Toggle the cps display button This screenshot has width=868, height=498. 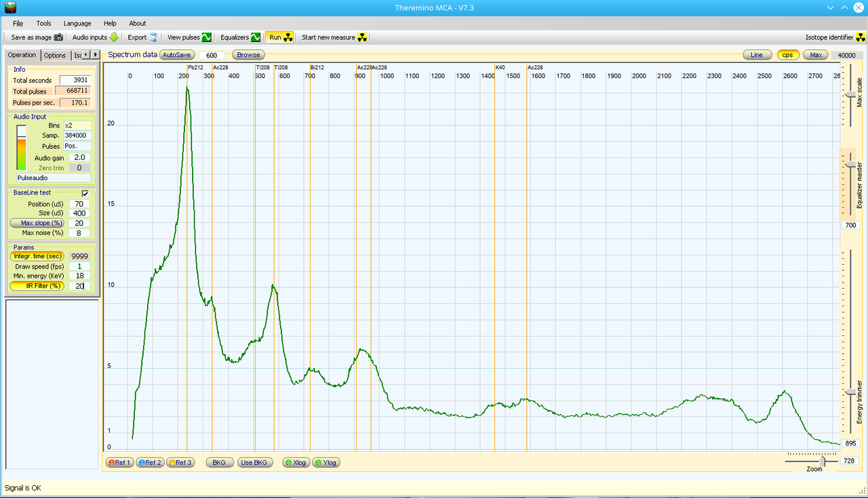click(x=787, y=55)
